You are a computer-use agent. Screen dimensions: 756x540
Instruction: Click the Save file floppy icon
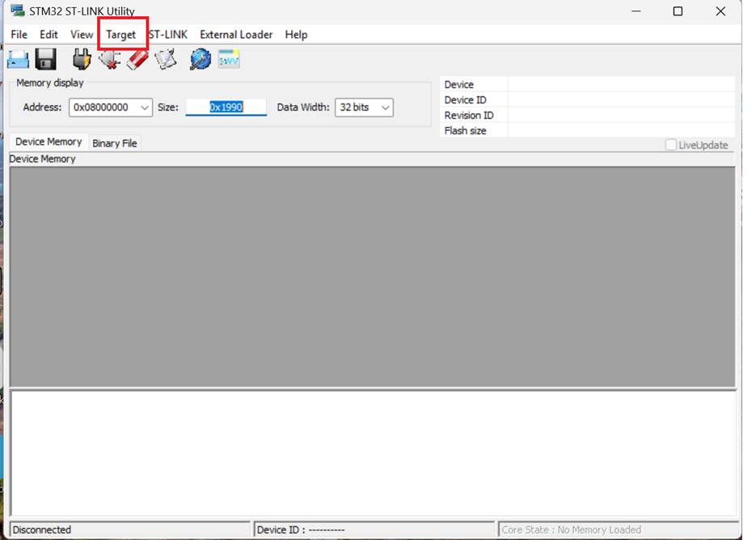coord(45,59)
